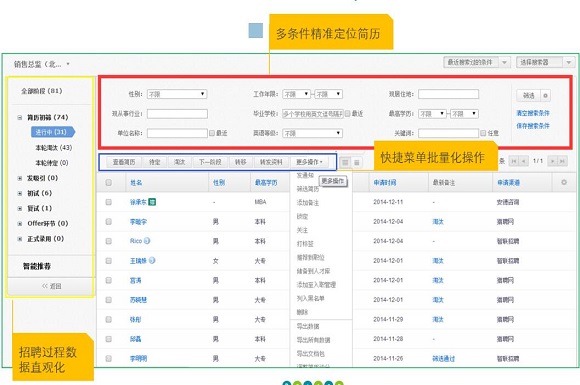Open second 最高学历 filter dropdown

point(464,114)
